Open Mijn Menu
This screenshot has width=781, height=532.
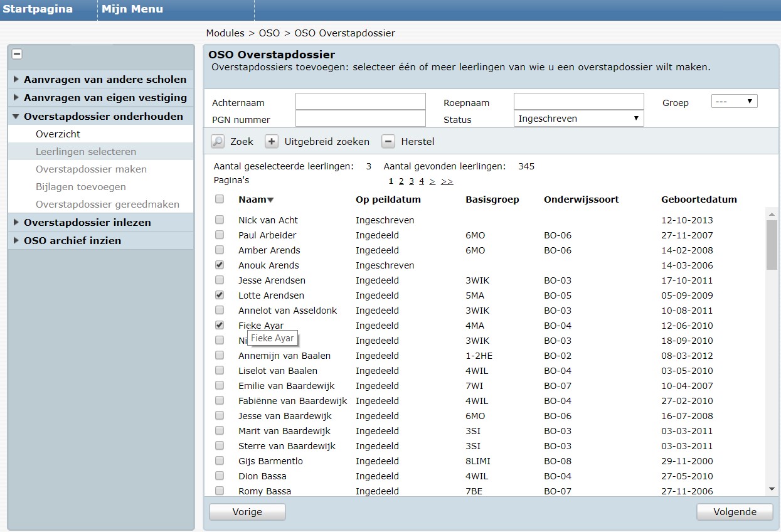132,9
